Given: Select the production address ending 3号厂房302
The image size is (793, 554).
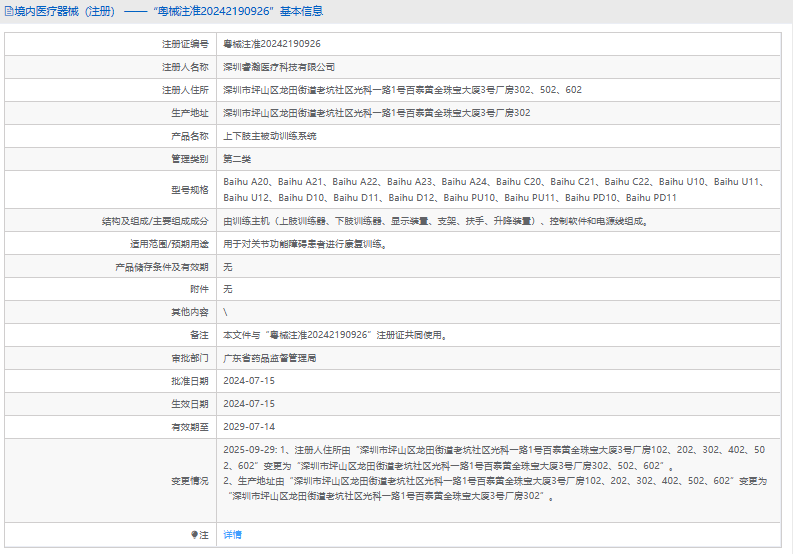Looking at the screenshot, I should [x=377, y=113].
